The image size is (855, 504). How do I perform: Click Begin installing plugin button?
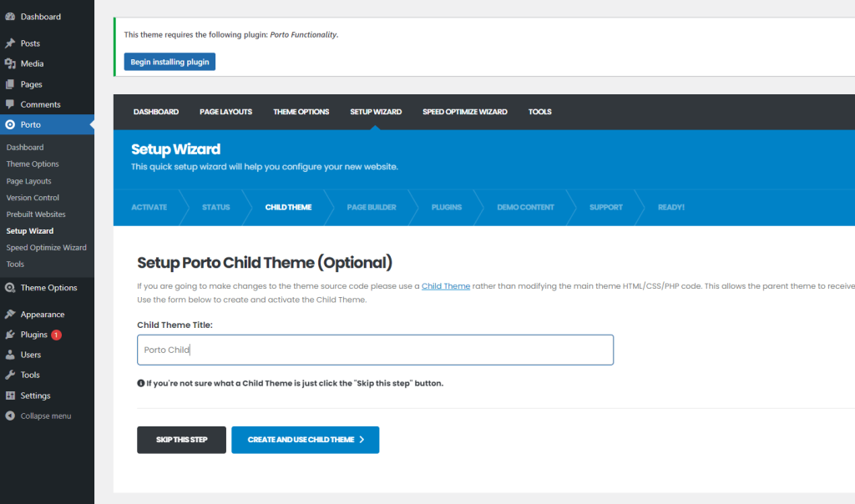point(169,62)
